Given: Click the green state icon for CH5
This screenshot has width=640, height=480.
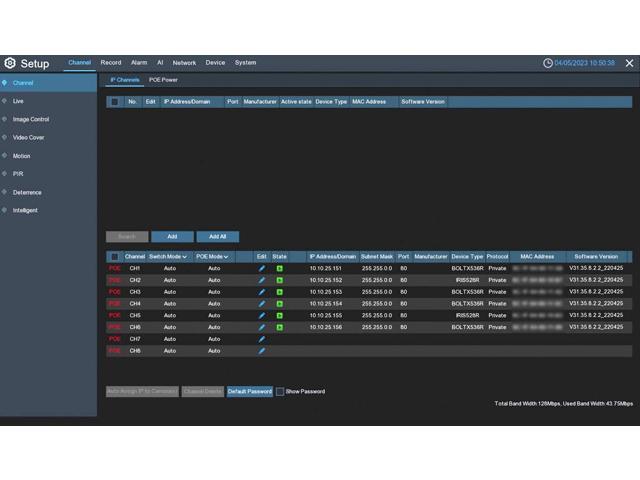Looking at the screenshot, I should click(x=280, y=315).
